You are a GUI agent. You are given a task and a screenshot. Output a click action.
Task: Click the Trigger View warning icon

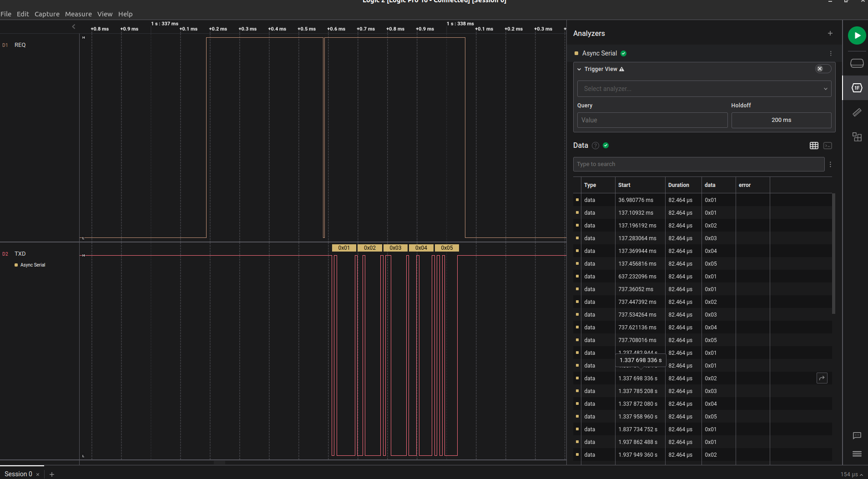point(621,69)
